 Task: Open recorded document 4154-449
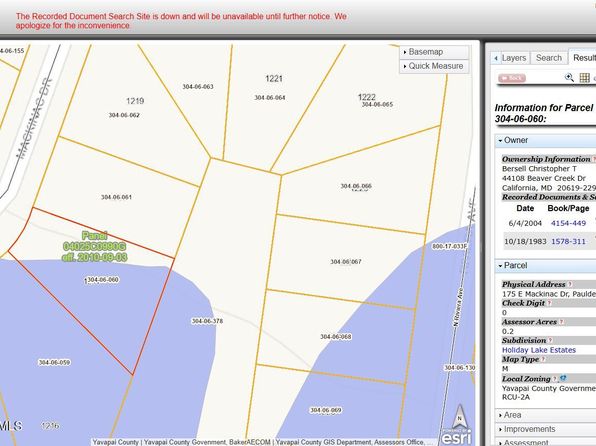[568, 223]
